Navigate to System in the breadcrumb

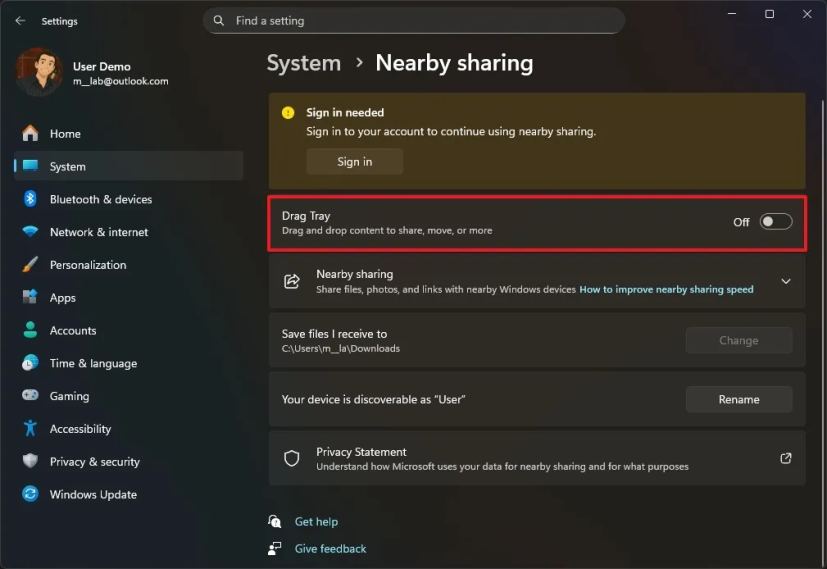click(x=304, y=63)
